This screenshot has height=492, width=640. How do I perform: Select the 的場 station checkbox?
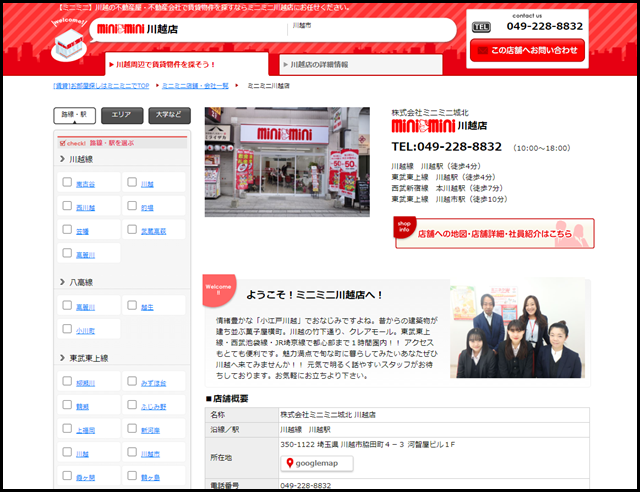(x=132, y=205)
